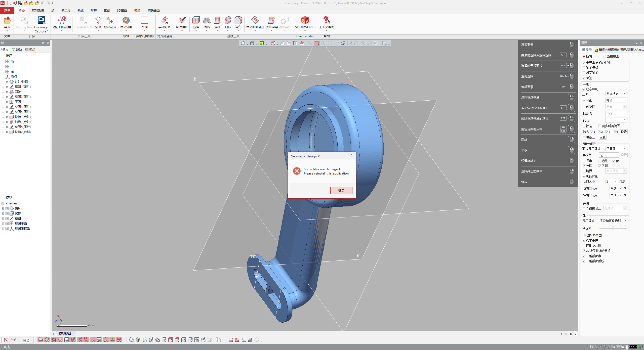
Task: Click the 导入 import icon
Action: tap(7, 21)
